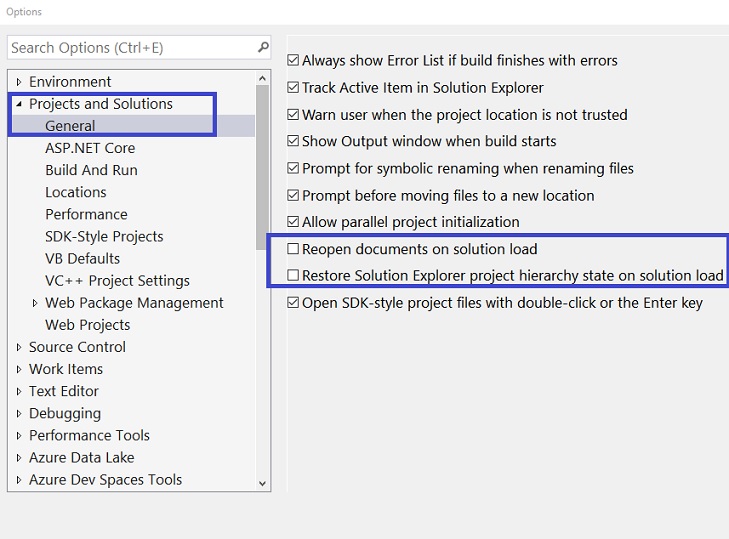Open the SDK-Style Projects page
The width and height of the screenshot is (729, 539).
point(104,237)
